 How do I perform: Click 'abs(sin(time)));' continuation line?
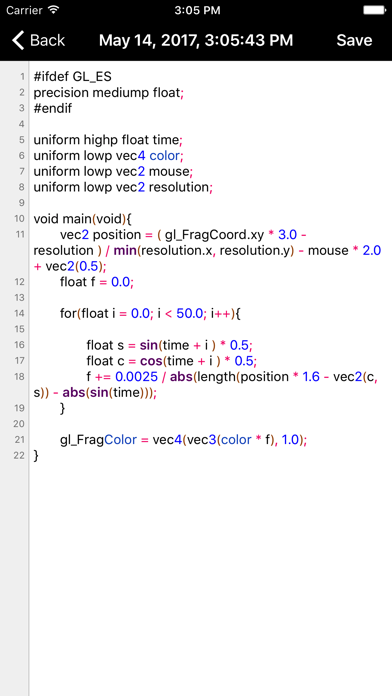(110, 392)
